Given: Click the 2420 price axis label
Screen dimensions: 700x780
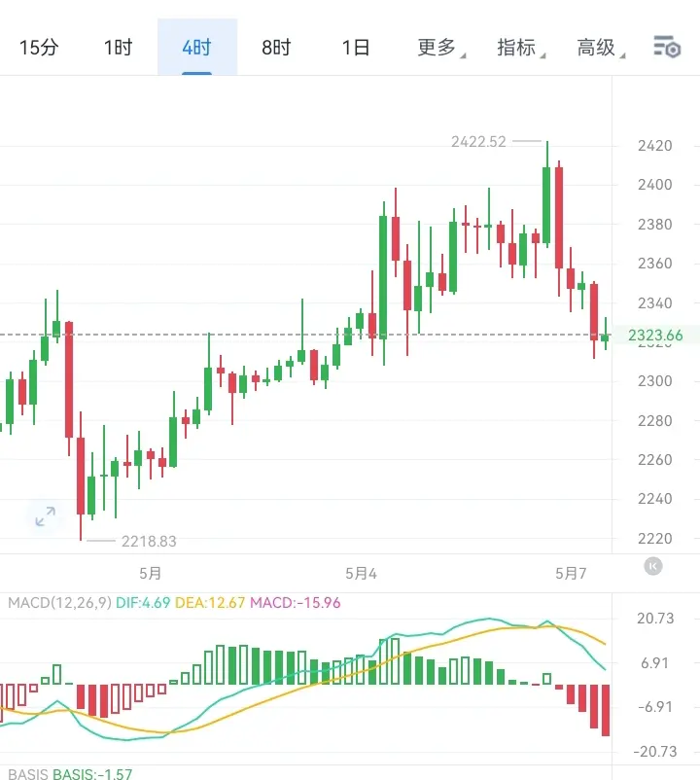Looking at the screenshot, I should tap(654, 146).
